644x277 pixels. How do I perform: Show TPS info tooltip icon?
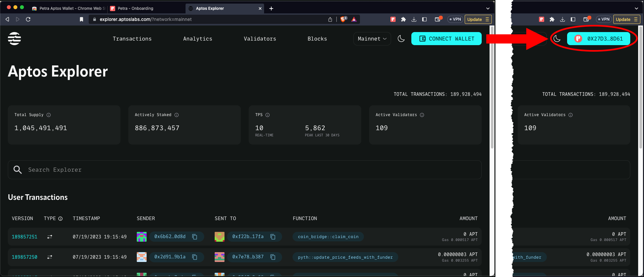click(268, 115)
